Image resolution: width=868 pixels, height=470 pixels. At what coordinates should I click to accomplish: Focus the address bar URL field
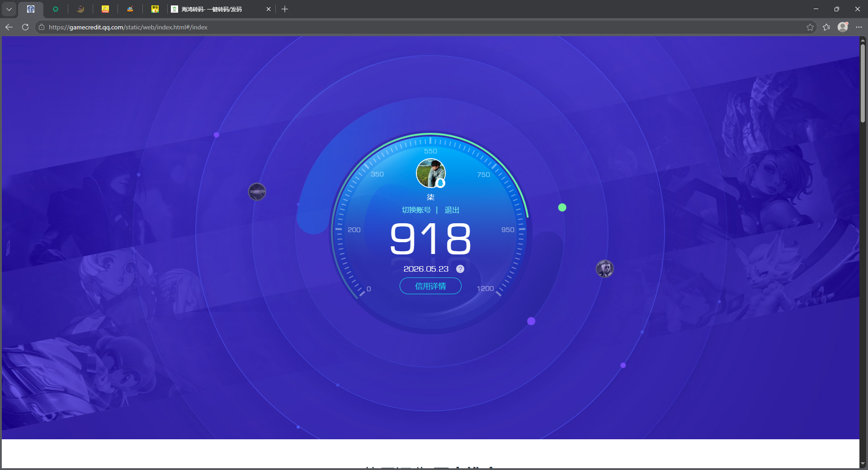click(x=425, y=27)
